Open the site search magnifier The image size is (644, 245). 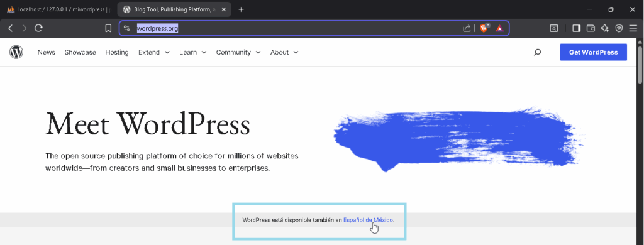tap(537, 53)
